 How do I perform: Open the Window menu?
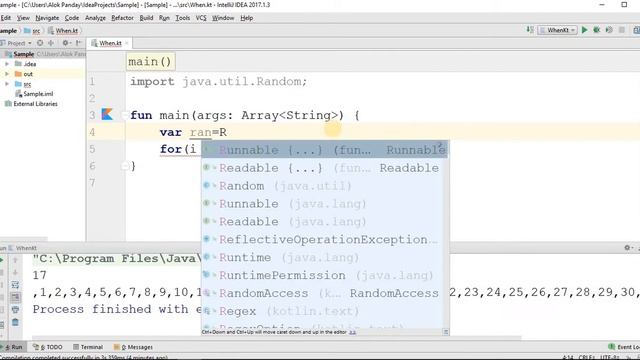point(223,18)
